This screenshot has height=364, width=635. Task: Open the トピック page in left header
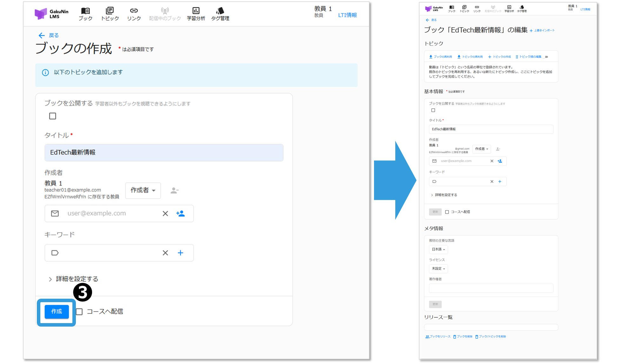pos(110,14)
